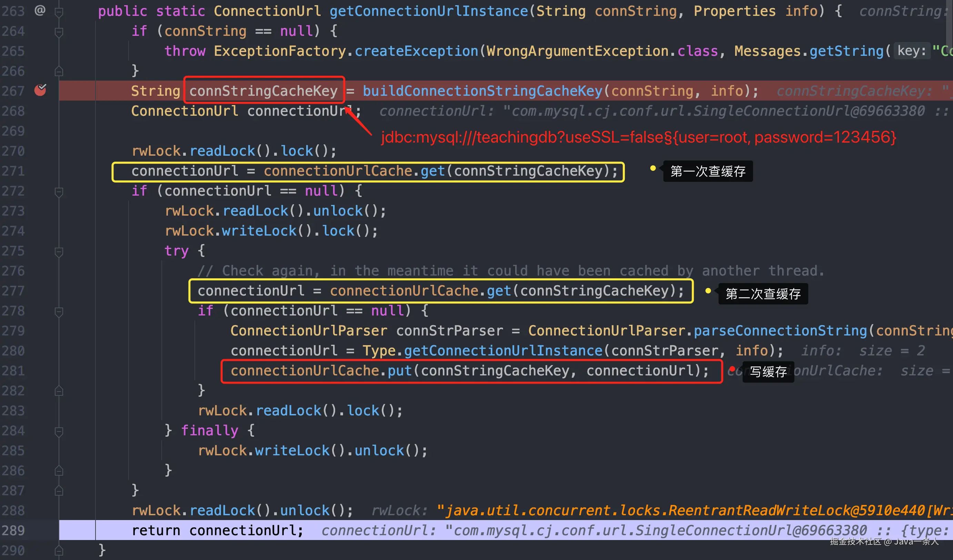Fold the try block on line 275
Viewport: 953px width, 560px height.
point(59,252)
